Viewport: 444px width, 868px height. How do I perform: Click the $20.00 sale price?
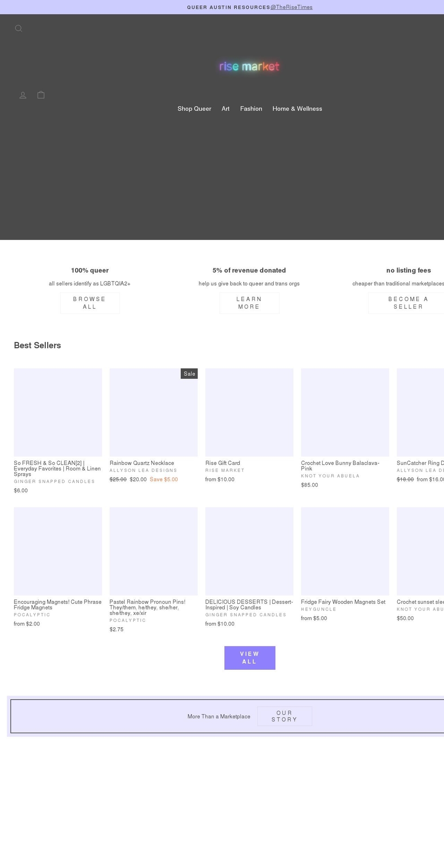(x=138, y=480)
